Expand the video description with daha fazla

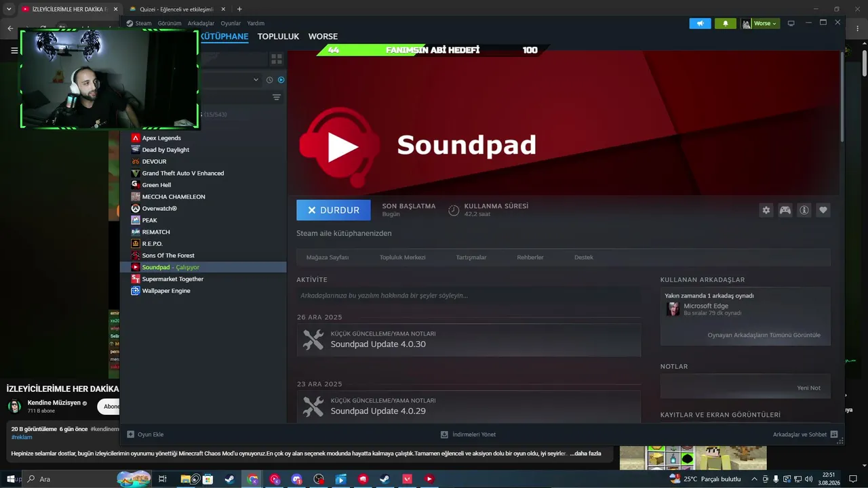click(585, 453)
